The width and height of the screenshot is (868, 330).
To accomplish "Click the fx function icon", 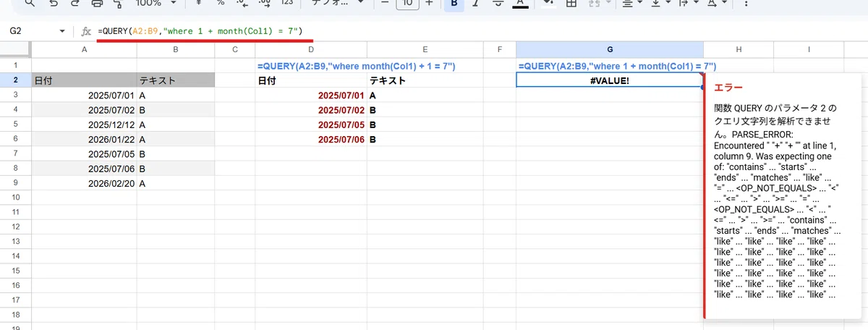I will (x=86, y=32).
